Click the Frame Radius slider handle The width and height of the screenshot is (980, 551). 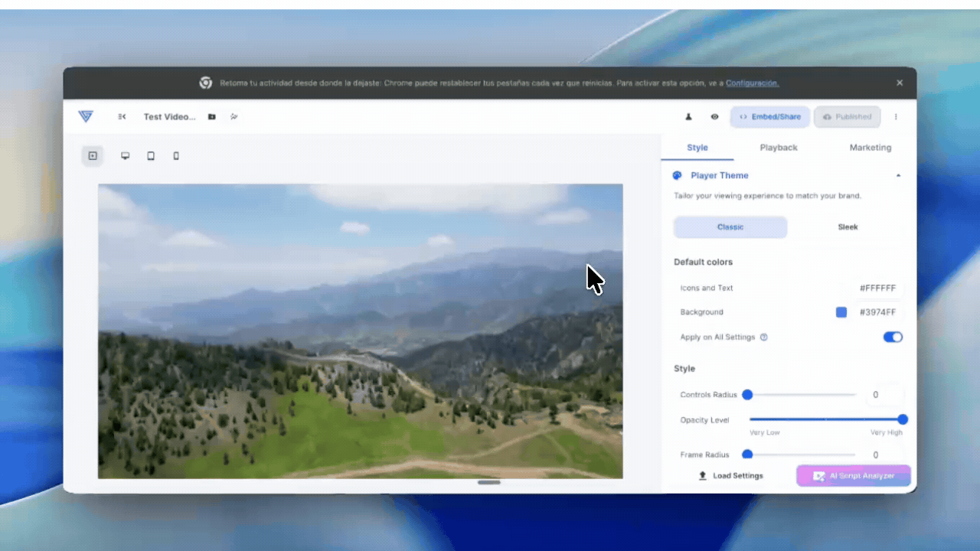(x=747, y=455)
